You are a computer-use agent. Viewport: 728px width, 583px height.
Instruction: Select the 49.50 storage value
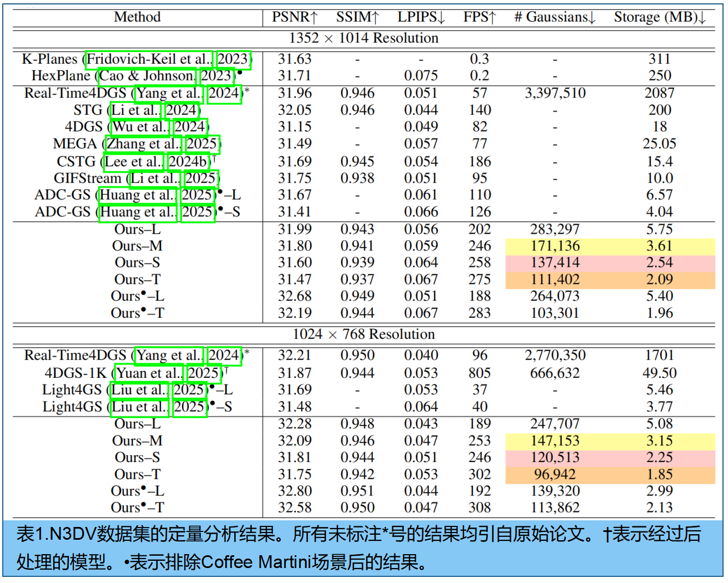[x=660, y=373]
